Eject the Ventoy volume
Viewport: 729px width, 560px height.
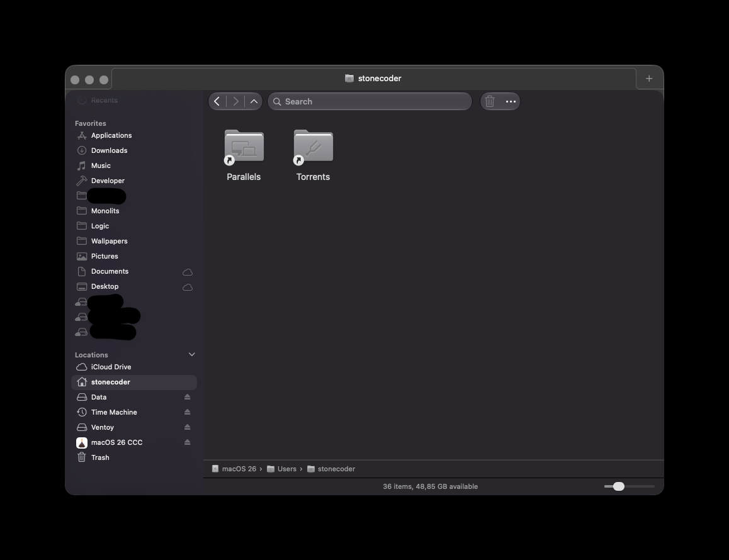point(188,427)
